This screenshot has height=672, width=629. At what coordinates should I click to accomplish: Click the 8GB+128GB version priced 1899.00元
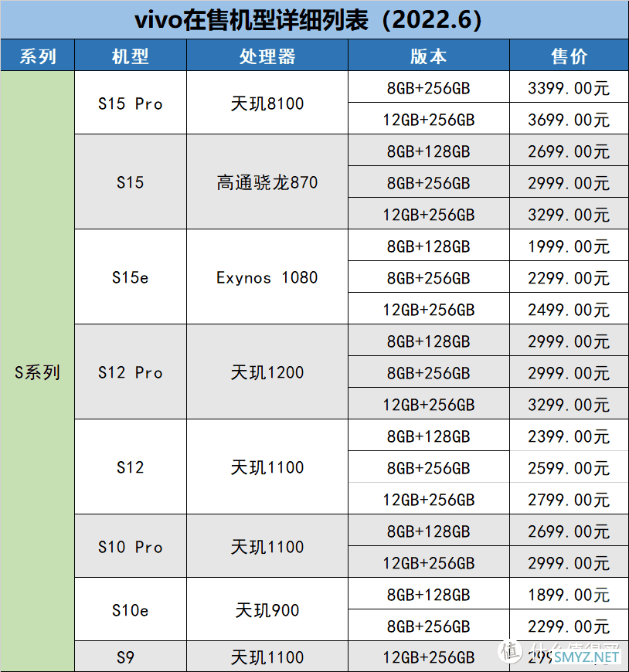pos(429,594)
